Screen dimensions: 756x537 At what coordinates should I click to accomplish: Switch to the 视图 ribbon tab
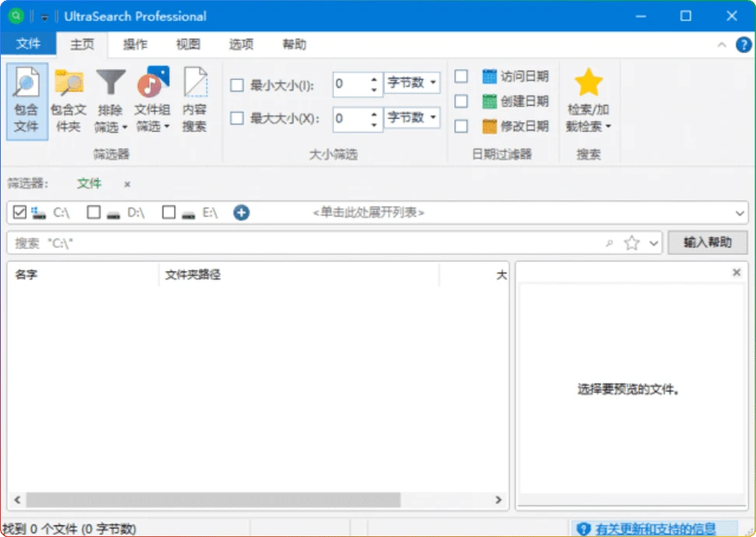click(x=187, y=44)
